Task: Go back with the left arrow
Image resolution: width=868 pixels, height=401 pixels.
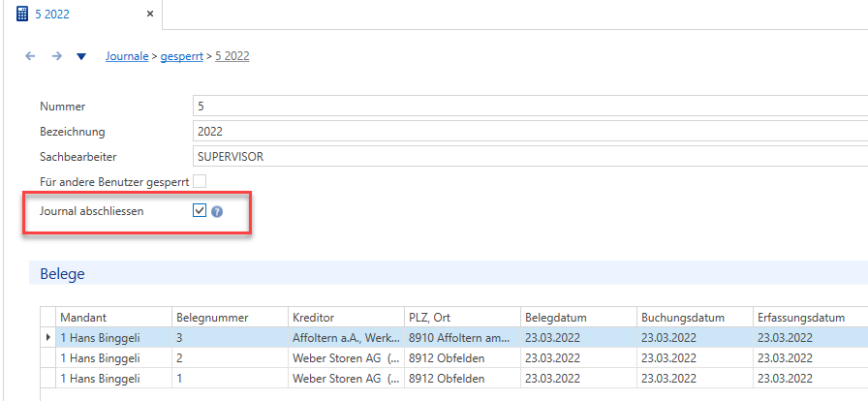Action: click(30, 56)
